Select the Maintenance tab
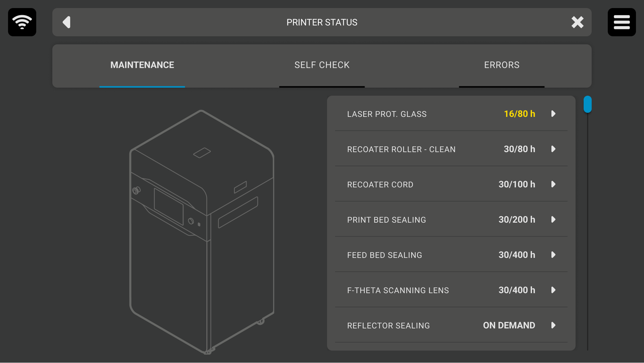 pos(142,65)
